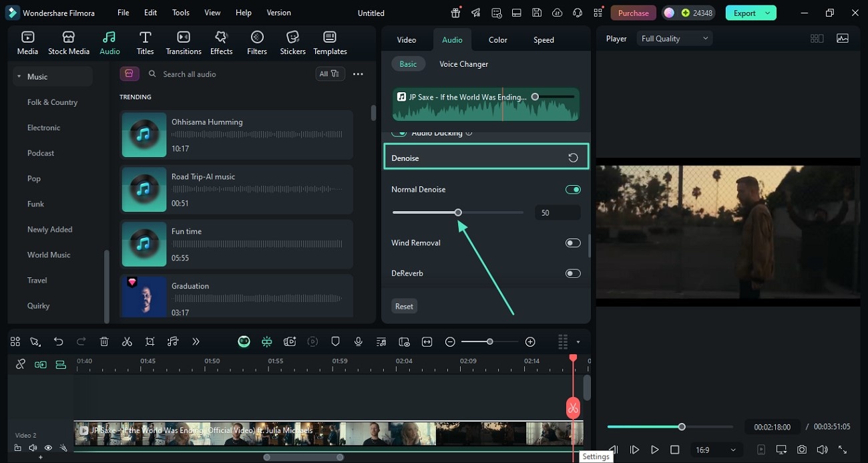Enable the DeReverb switch
Image resolution: width=868 pixels, height=463 pixels.
pyautogui.click(x=573, y=273)
